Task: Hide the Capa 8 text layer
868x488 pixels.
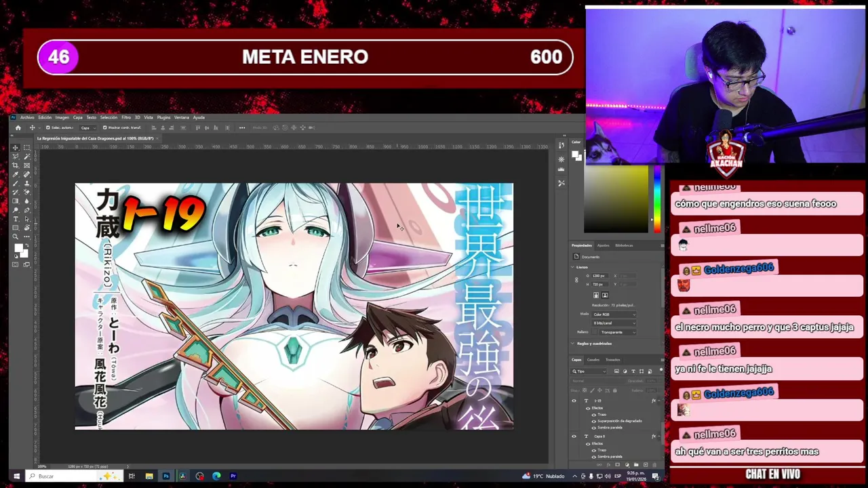Action: click(574, 436)
